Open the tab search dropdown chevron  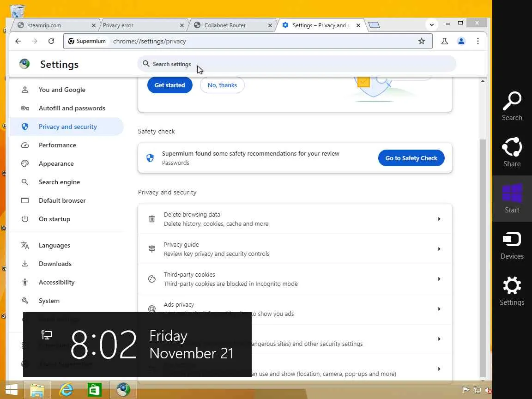pos(432,25)
